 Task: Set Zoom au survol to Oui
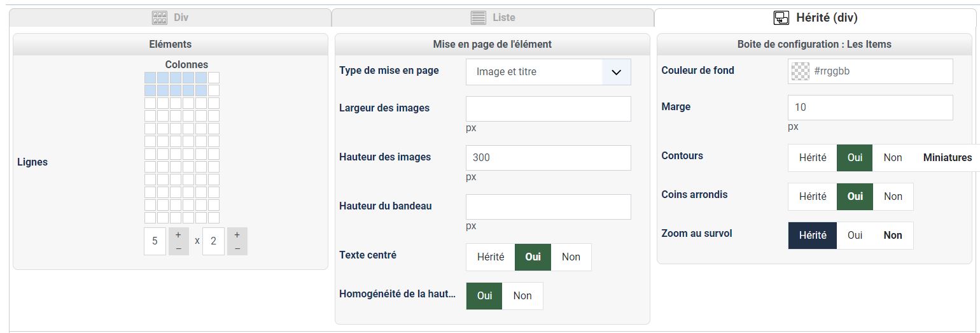click(855, 236)
